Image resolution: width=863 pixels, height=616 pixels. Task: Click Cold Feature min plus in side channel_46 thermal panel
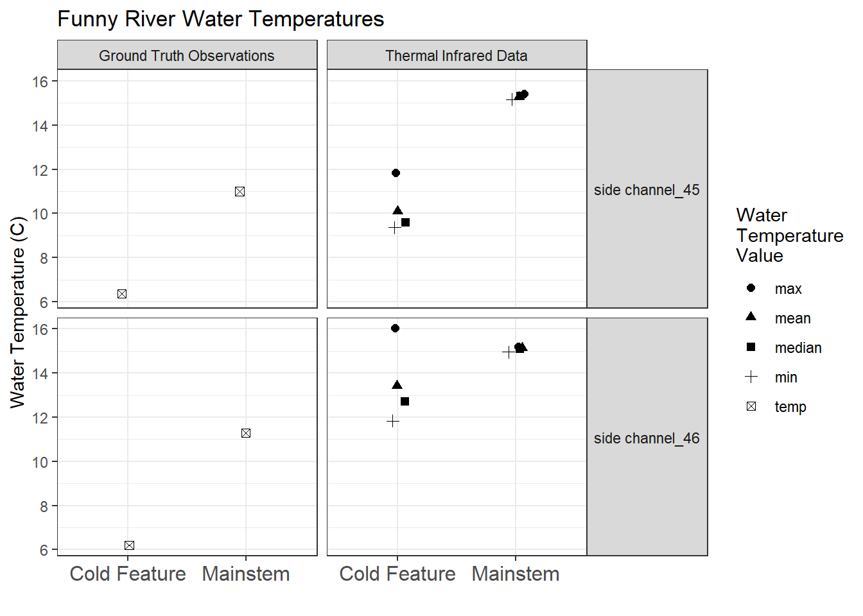coord(393,421)
